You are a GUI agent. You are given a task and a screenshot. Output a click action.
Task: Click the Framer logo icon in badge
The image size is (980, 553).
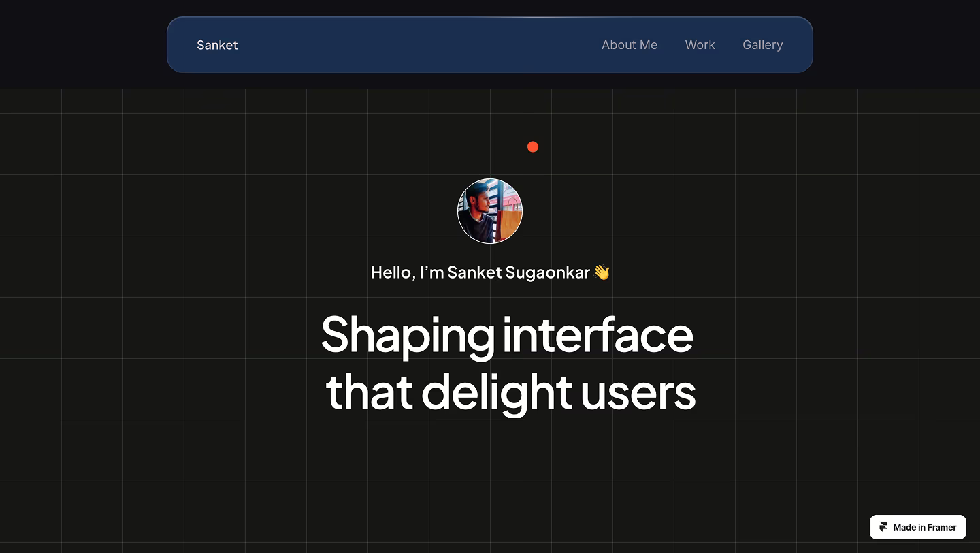tap(883, 527)
